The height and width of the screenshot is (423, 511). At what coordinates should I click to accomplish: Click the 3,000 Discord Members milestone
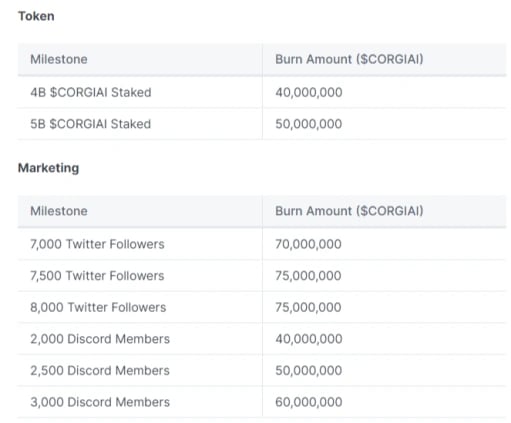click(x=100, y=402)
